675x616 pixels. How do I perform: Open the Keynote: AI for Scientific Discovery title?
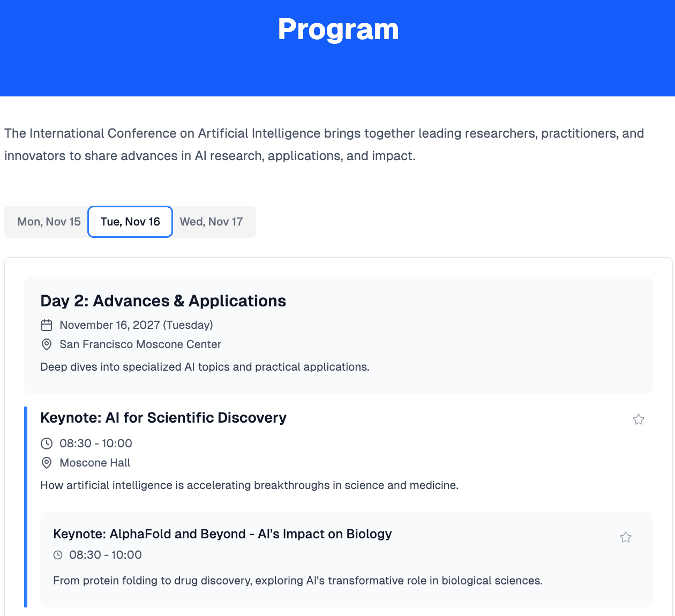coord(163,418)
